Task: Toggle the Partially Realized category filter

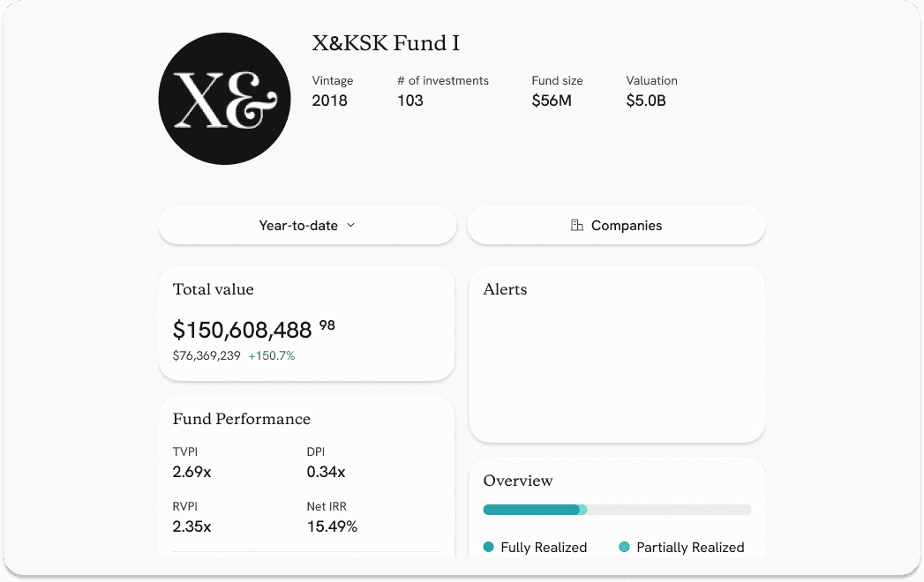Action: click(681, 547)
